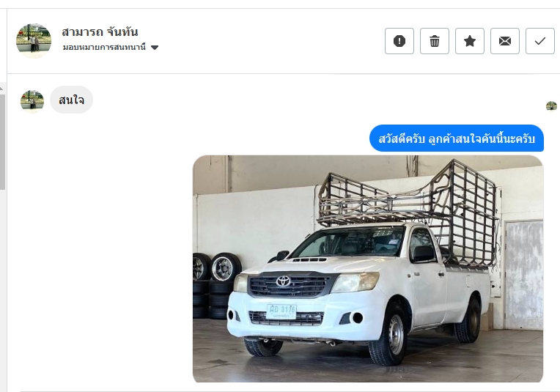Screen dimensions: 560x392
Task: Mark conversation unread with envelope icon
Action: [x=504, y=41]
